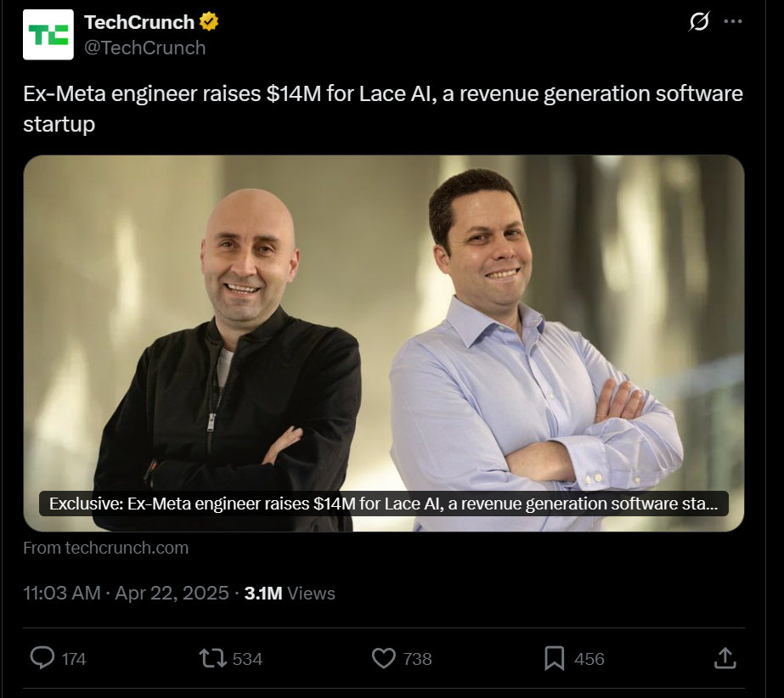
Task: Select the post text about Lace AI
Action: [382, 108]
